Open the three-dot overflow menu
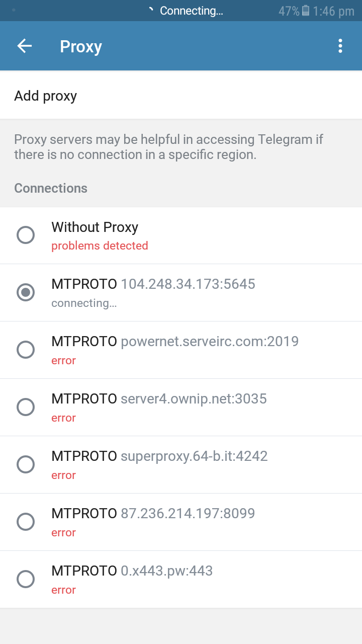Screen dimensions: 362x644 pos(340,46)
